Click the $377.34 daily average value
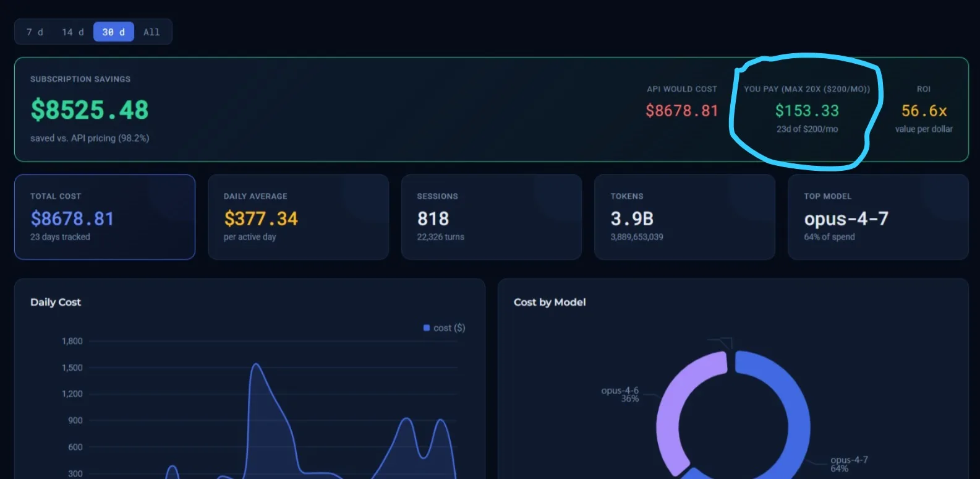The height and width of the screenshot is (479, 980). (261, 218)
